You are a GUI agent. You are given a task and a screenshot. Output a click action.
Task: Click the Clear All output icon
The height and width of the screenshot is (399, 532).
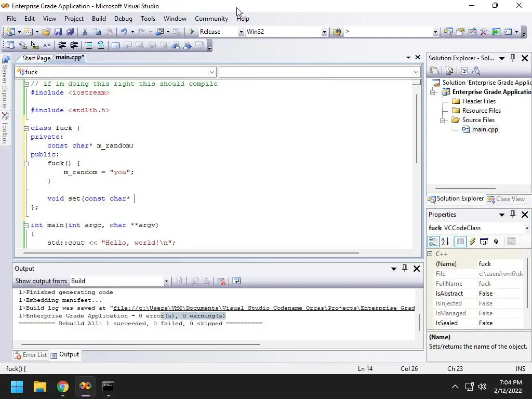click(221, 281)
